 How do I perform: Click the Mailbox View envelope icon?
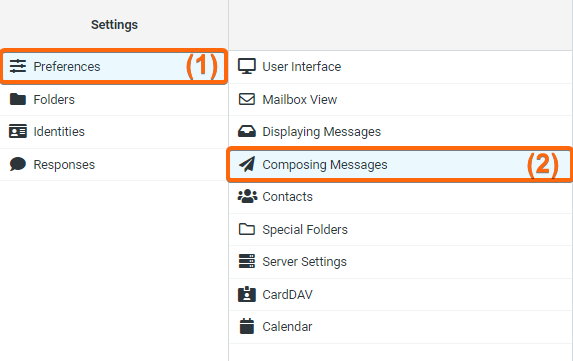(247, 99)
